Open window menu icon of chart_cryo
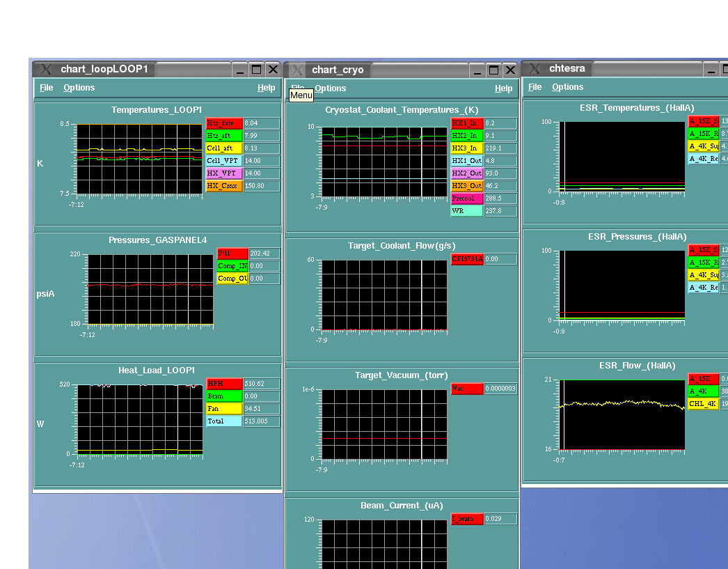This screenshot has width=728, height=569. (x=297, y=70)
